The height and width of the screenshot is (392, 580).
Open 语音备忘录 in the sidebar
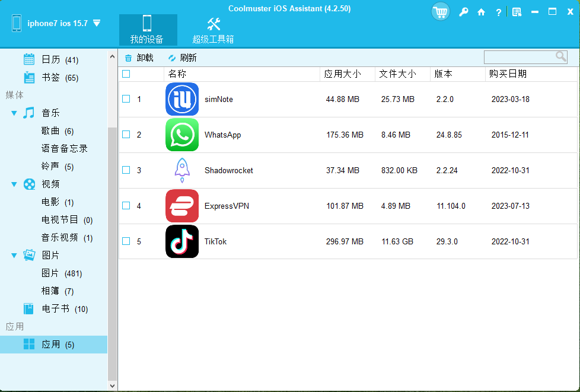(x=65, y=149)
